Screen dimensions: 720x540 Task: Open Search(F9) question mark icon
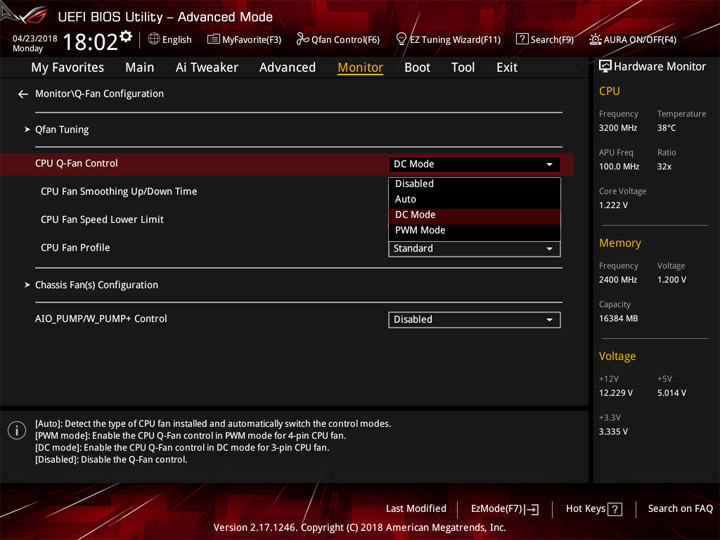[522, 39]
